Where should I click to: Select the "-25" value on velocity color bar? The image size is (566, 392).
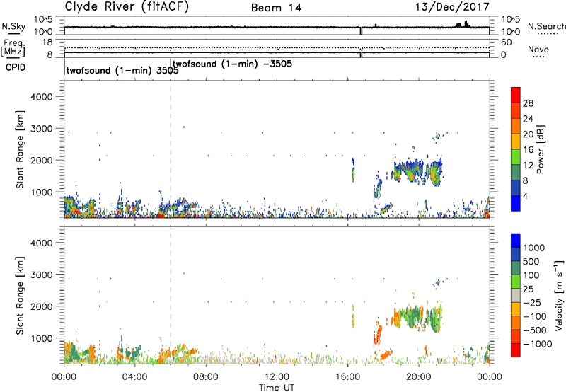[532, 303]
